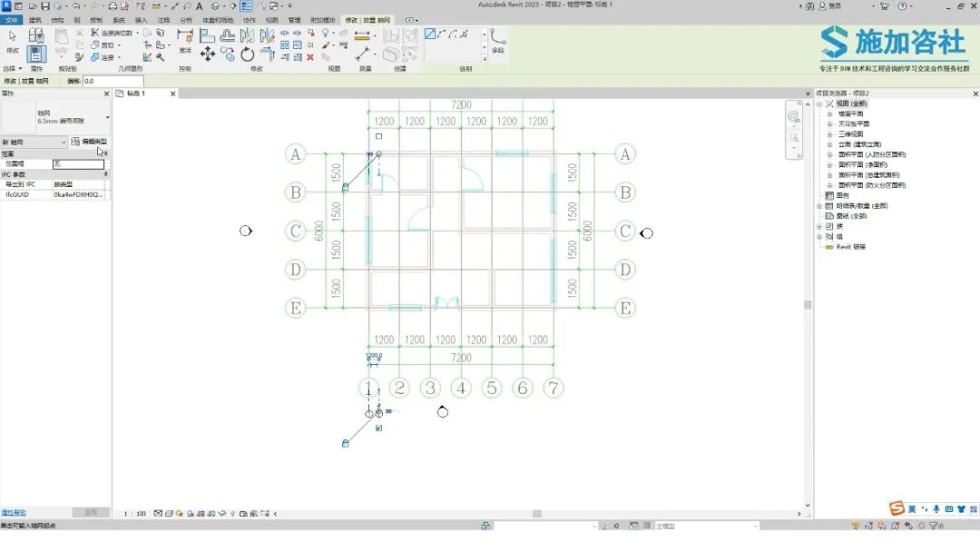Toggle the Properties palette button in the ribbon
Image resolution: width=980 pixels, height=552 pixels.
(x=36, y=54)
